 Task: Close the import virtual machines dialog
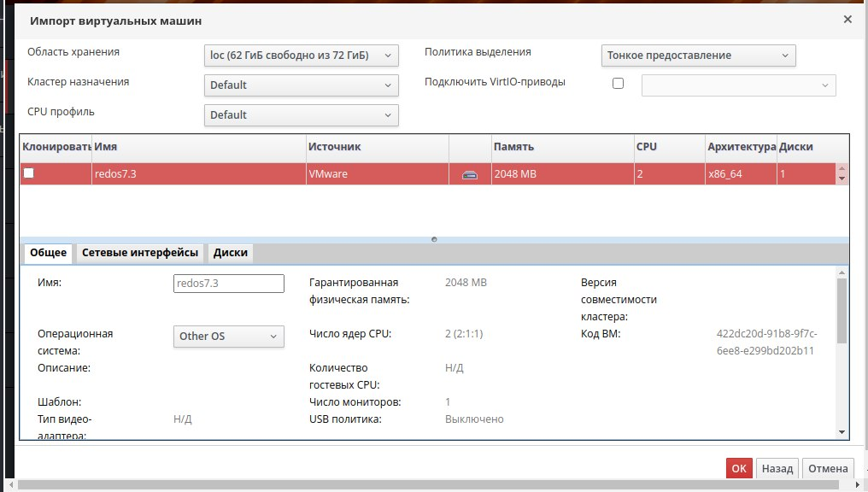coord(847,20)
